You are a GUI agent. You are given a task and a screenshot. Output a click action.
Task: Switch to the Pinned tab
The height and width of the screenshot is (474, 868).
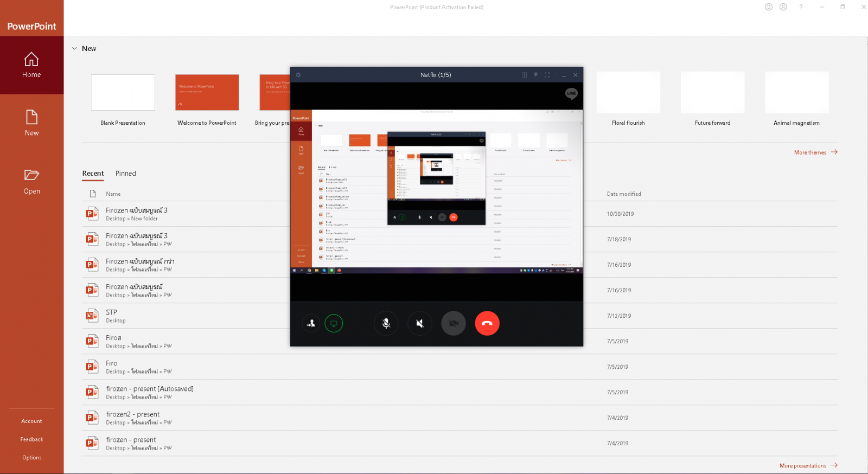126,174
